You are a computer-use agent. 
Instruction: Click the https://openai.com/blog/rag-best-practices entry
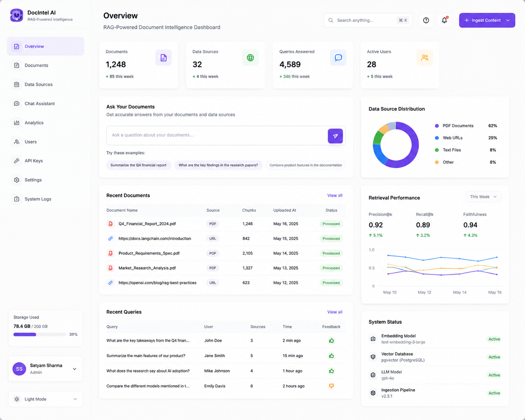pos(157,283)
